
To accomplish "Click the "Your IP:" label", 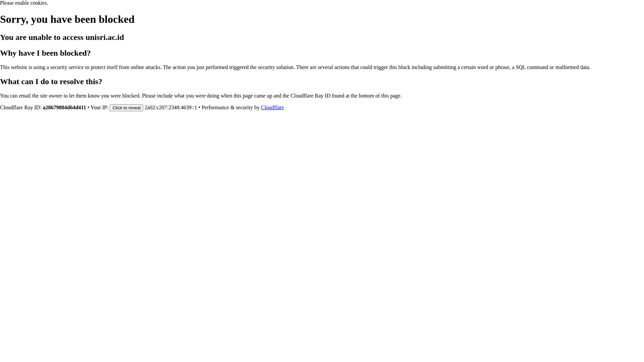I will coord(99,108).
